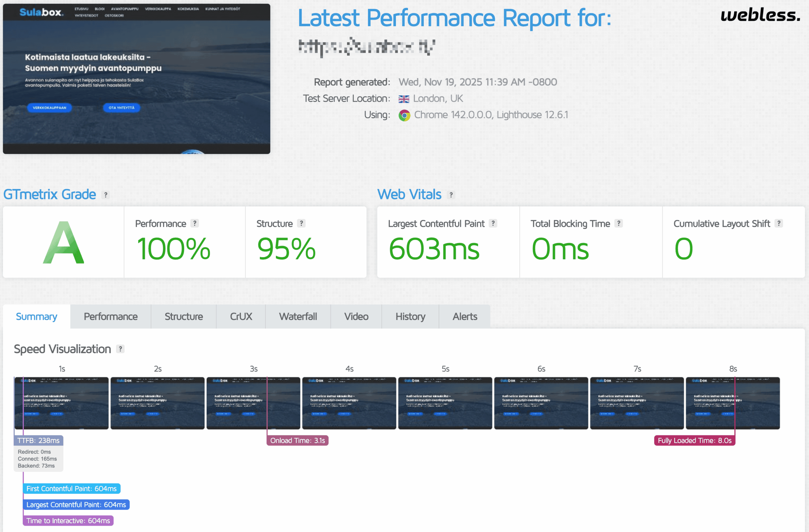The width and height of the screenshot is (809, 532).
Task: Click the Chrome browser icon
Action: coord(404,115)
